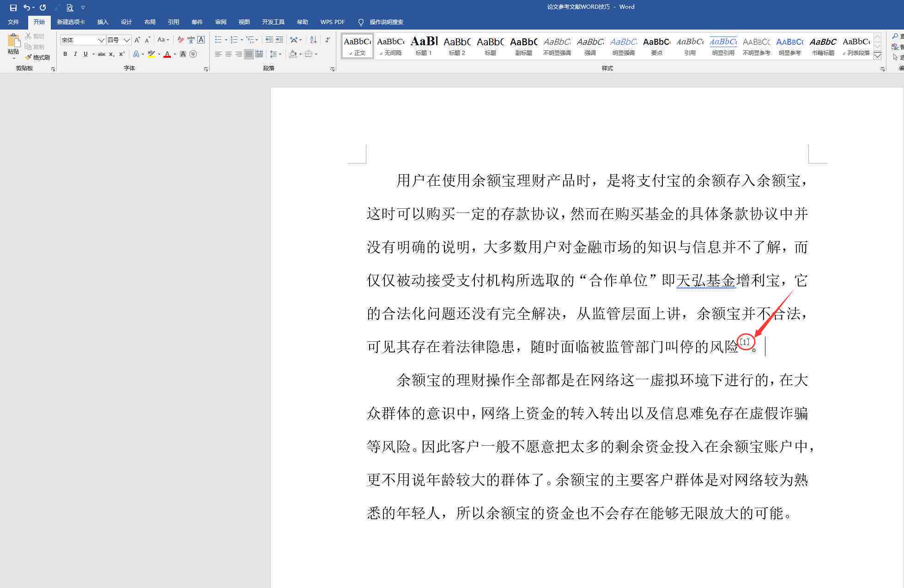Toggle subscript formatting

point(112,54)
